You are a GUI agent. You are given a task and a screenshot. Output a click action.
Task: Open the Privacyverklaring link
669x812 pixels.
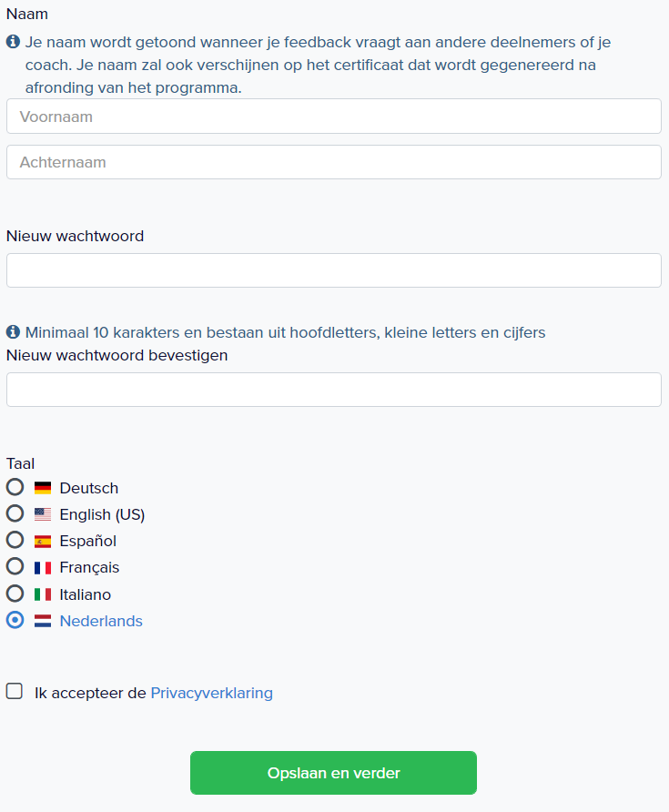(211, 693)
